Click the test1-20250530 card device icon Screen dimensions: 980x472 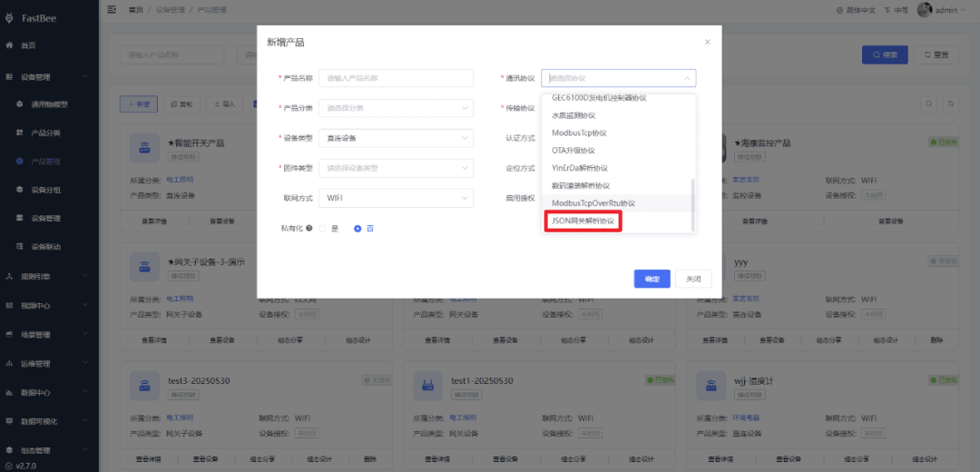click(x=428, y=386)
